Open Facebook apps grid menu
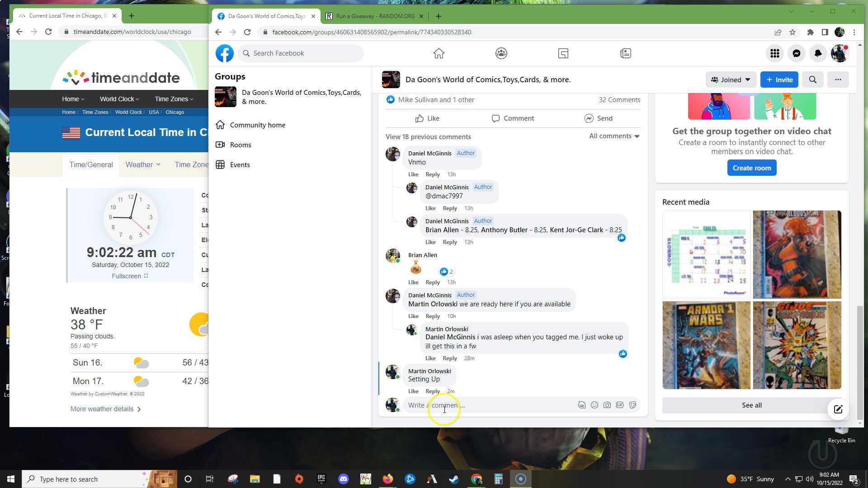The height and width of the screenshot is (488, 868). (774, 53)
